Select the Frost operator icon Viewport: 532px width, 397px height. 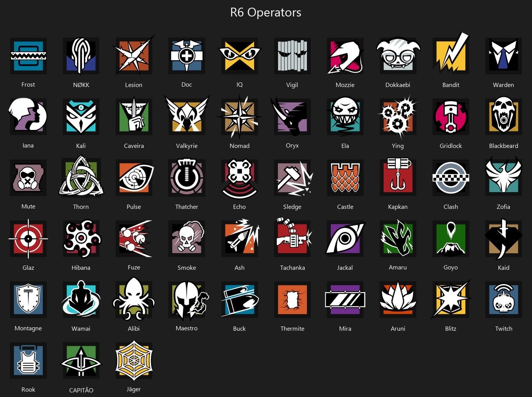28,56
